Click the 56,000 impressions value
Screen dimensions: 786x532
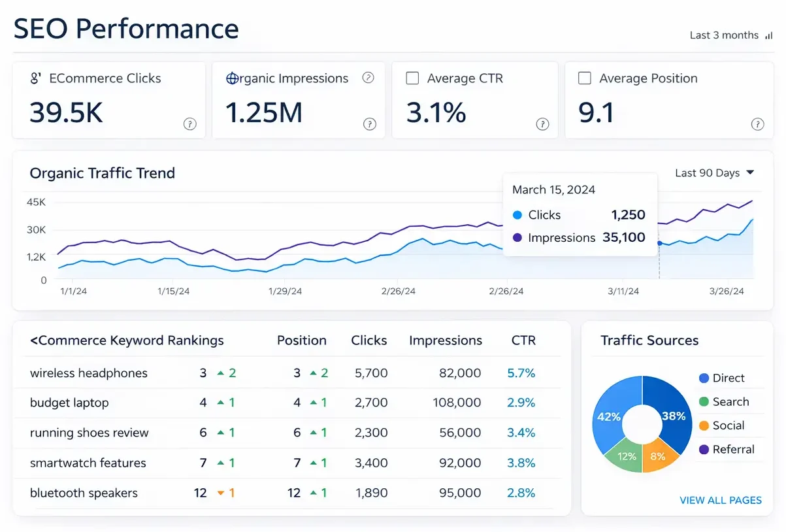(460, 433)
